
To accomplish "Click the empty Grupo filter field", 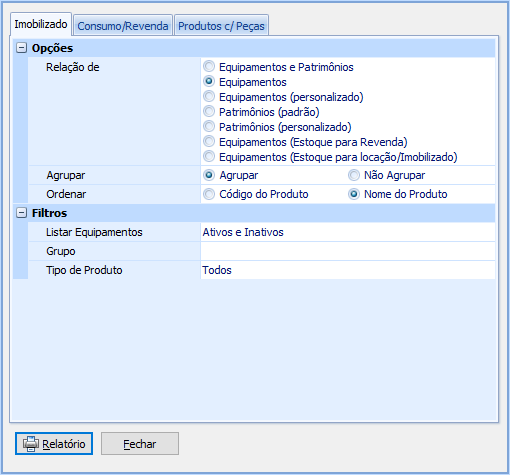I will (x=348, y=251).
